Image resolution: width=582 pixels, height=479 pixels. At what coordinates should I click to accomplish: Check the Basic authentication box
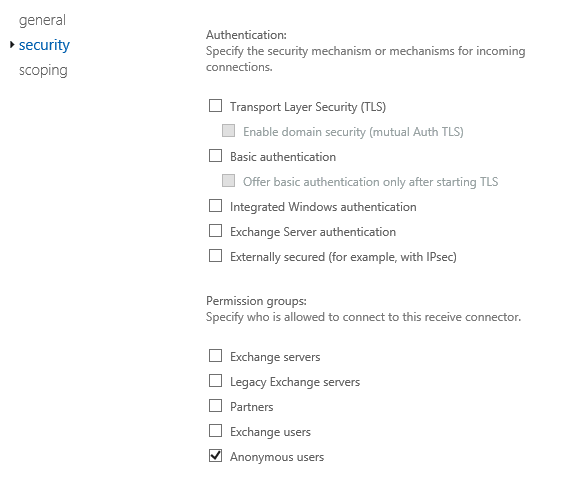[x=215, y=155]
